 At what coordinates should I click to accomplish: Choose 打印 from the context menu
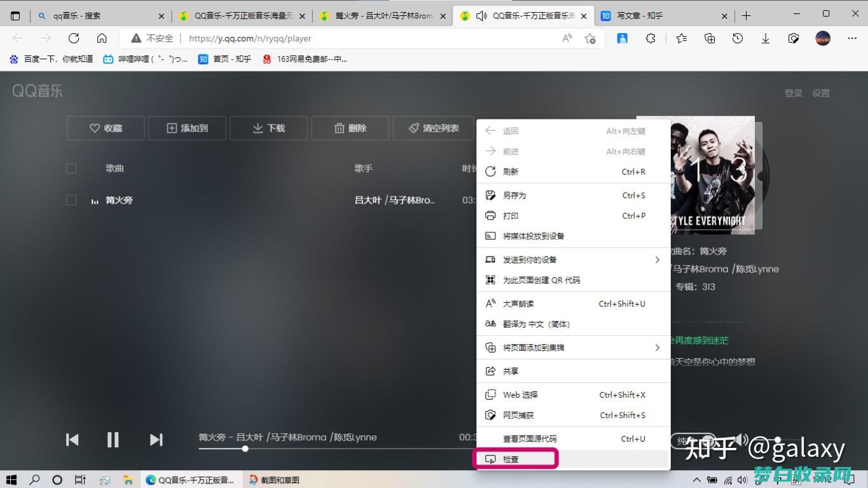point(574,216)
